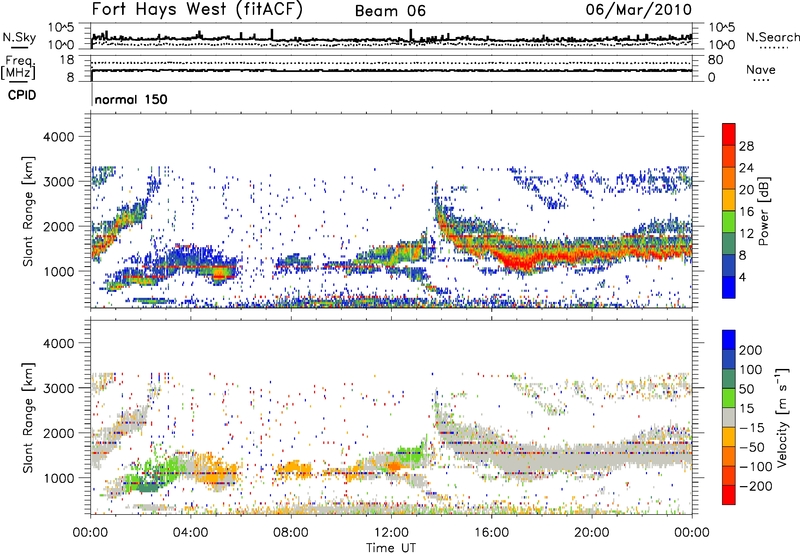Click the "-50" tick on the Velocity colorbar
This screenshot has height=554, width=800.
tap(751, 447)
